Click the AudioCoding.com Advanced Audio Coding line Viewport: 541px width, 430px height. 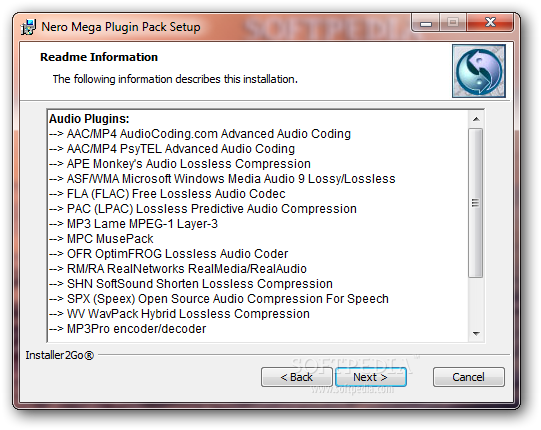(200, 134)
